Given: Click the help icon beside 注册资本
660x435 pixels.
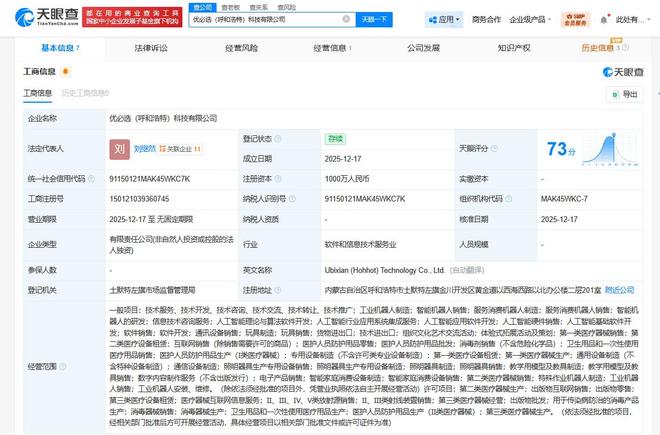Looking at the screenshot, I should click(x=278, y=179).
